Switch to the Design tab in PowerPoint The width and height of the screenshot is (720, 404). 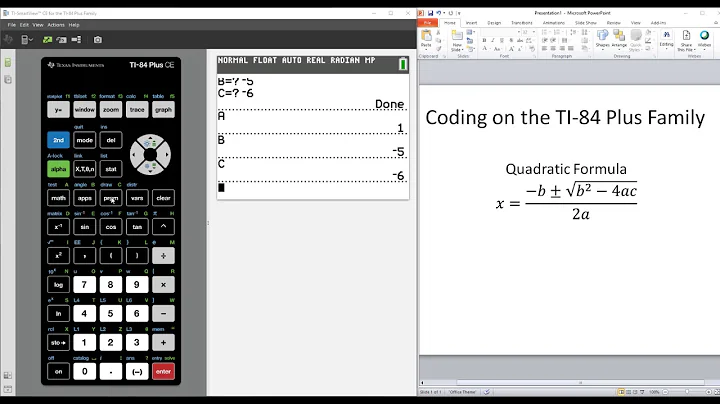[x=494, y=22]
